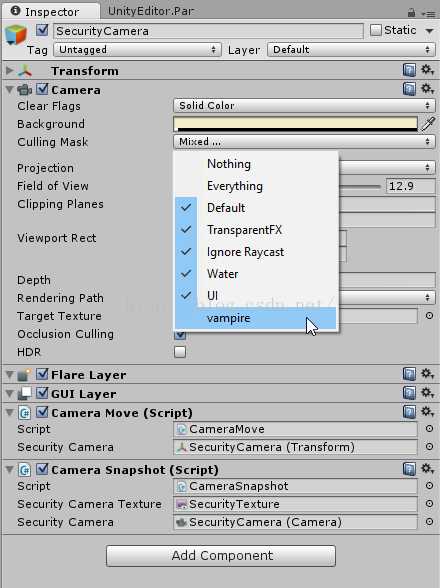Open the Static options arrow
The width and height of the screenshot is (440, 588).
[429, 31]
